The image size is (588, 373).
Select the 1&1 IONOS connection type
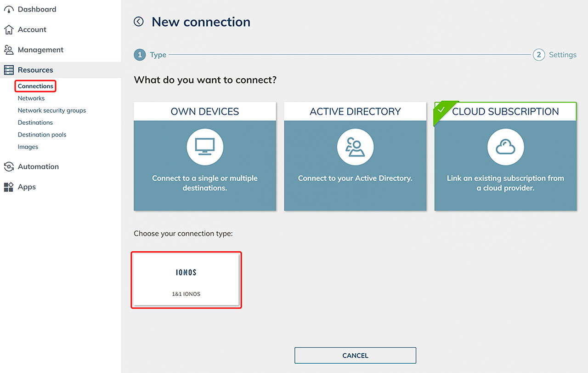click(x=186, y=280)
